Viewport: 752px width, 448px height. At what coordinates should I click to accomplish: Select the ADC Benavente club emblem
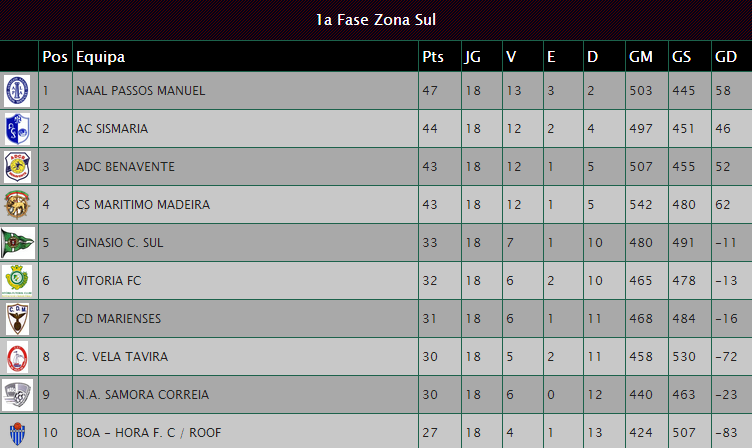17,166
